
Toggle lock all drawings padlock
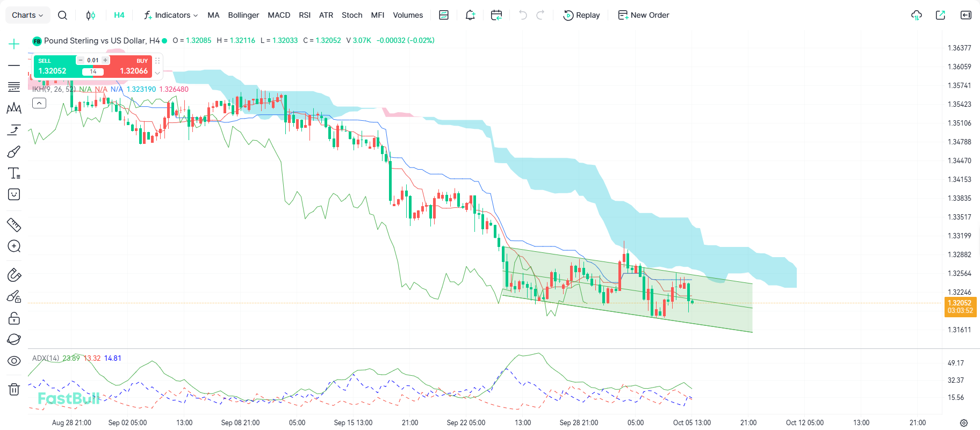(14, 318)
